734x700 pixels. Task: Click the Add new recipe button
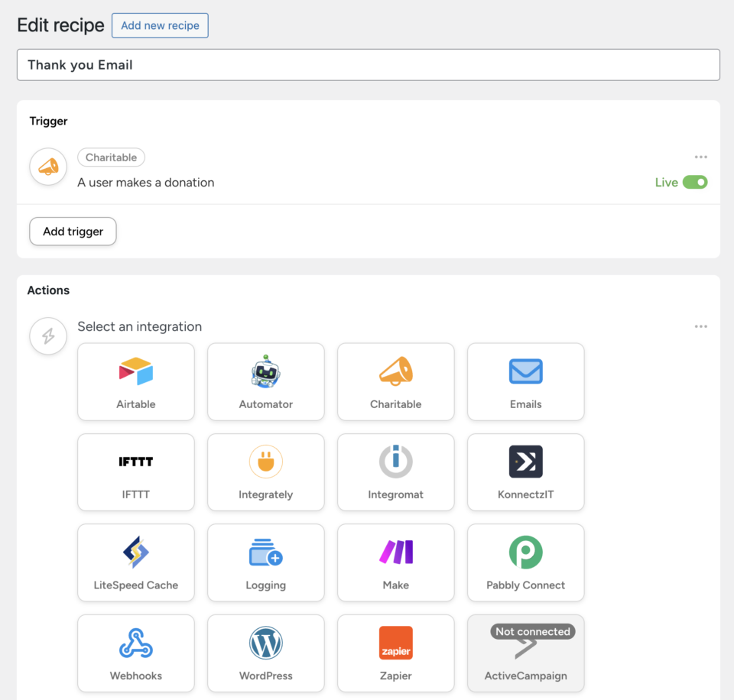[x=160, y=25]
